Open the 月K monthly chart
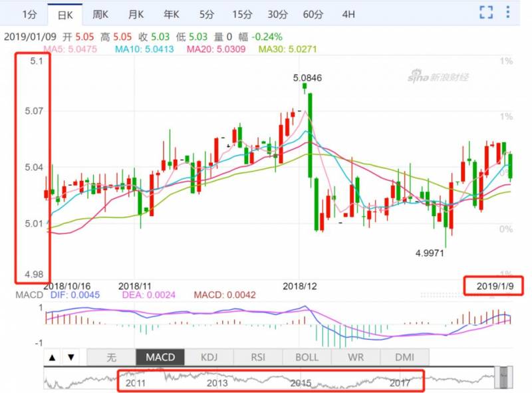The height and width of the screenshot is (393, 532). 136,14
